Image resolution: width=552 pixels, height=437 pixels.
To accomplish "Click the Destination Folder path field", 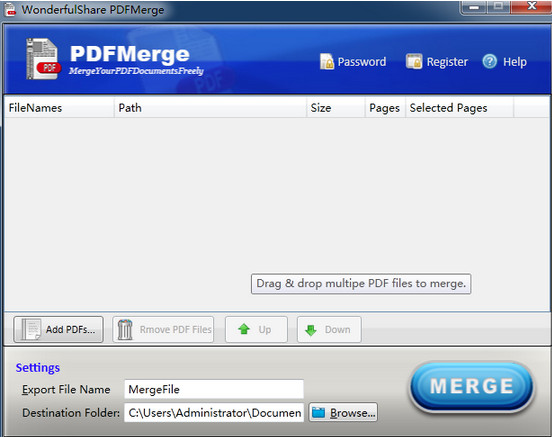I will pos(214,412).
